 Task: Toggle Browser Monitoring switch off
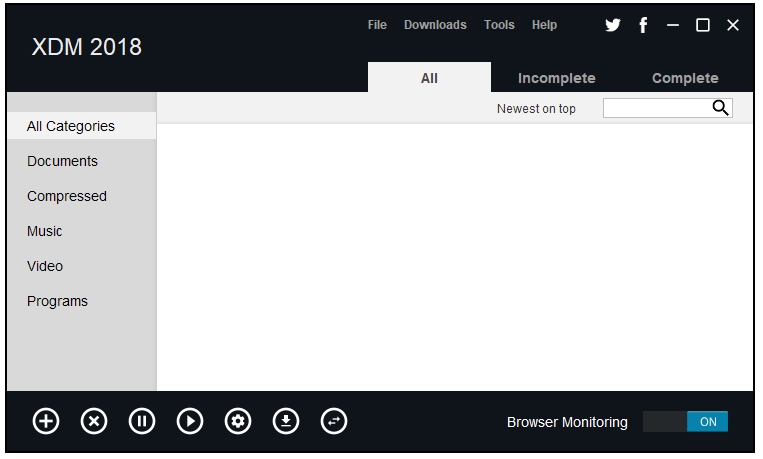tap(685, 422)
